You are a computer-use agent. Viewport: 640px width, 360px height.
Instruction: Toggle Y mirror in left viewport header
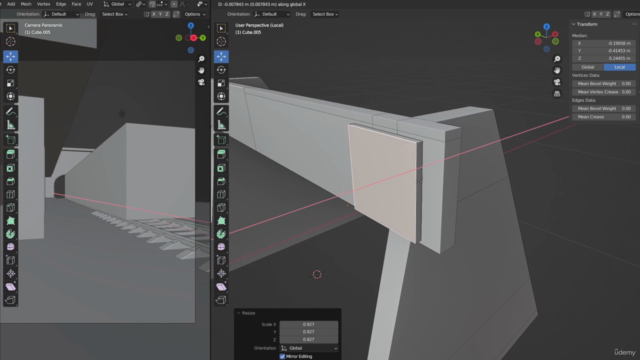coord(160,14)
